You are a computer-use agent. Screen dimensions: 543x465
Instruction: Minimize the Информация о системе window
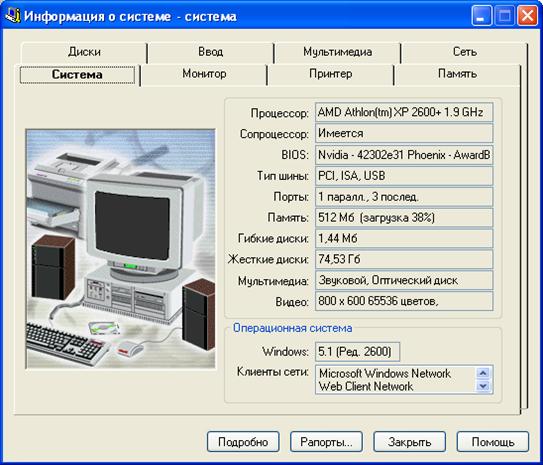pos(481,16)
